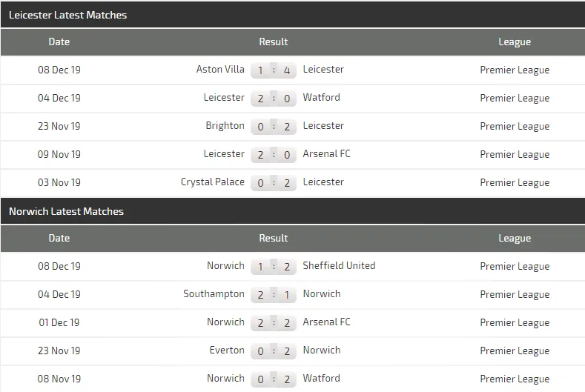The height and width of the screenshot is (392, 585).
Task: Select the Crystal Palace team name
Action: pos(212,182)
